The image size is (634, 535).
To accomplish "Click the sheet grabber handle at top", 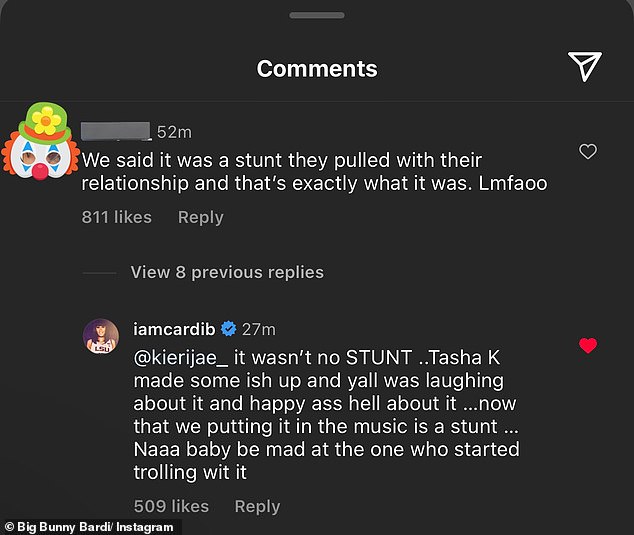I will (x=317, y=15).
